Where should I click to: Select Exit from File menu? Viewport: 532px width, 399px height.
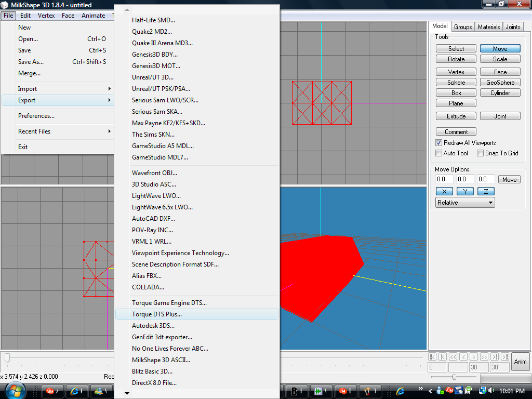pos(58,147)
